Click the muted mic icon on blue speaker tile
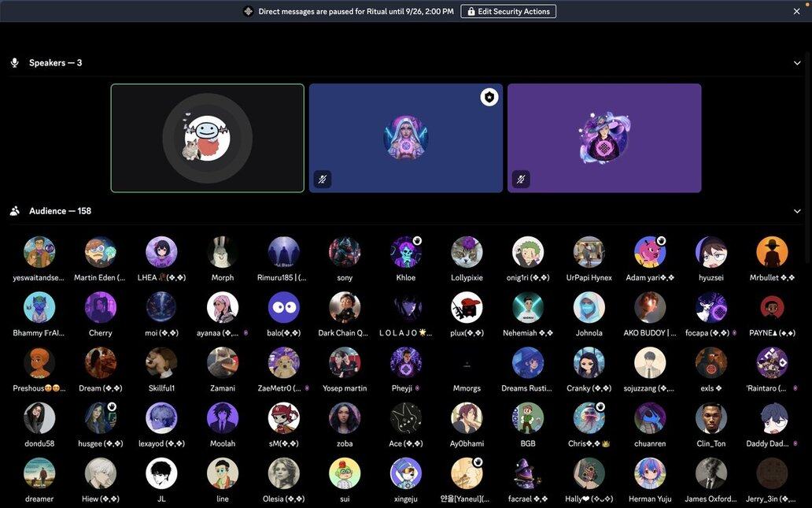 322,180
